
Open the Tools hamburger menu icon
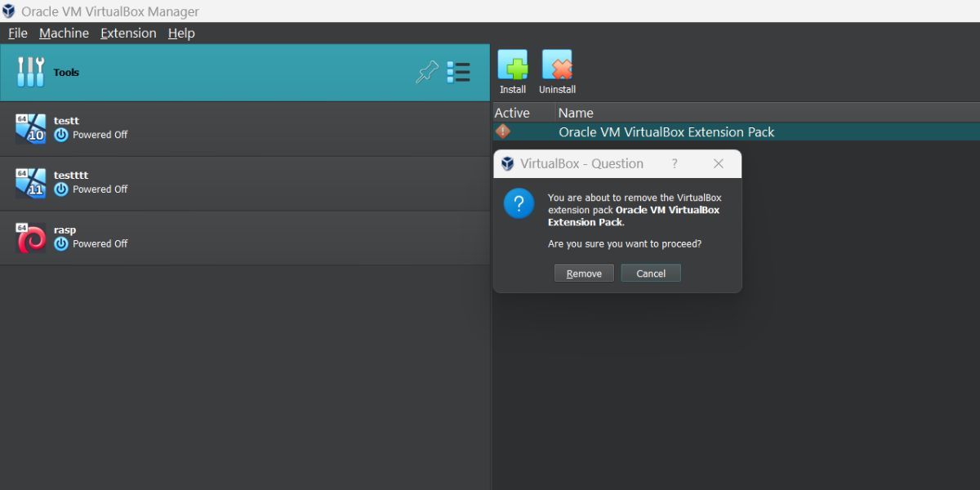pyautogui.click(x=458, y=72)
